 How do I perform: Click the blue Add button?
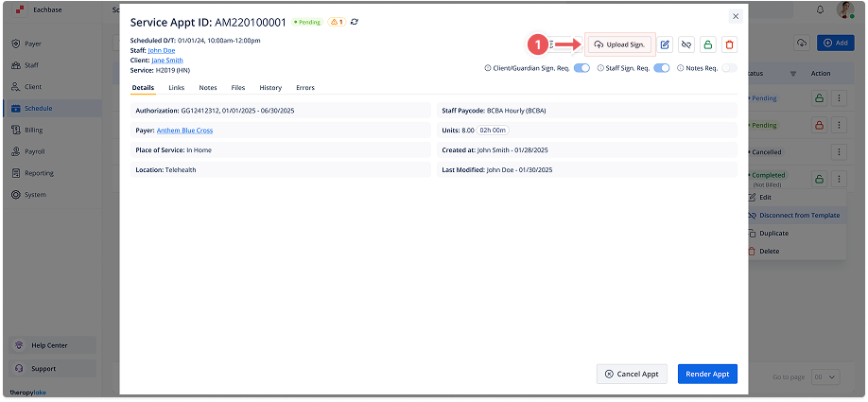coord(836,43)
